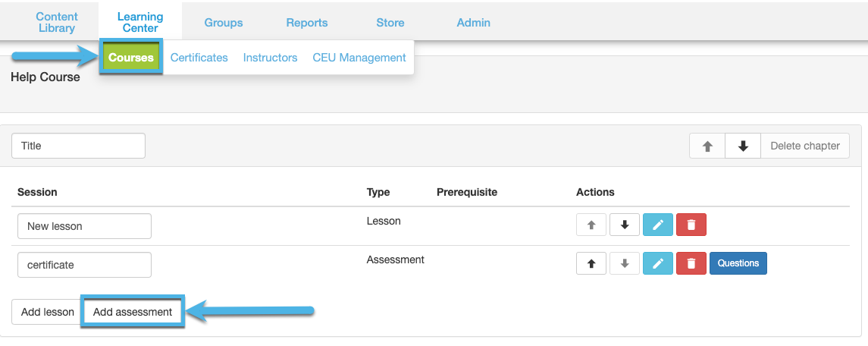Delete the New lesson session
Viewport: 868px width, 346px height.
coord(691,225)
